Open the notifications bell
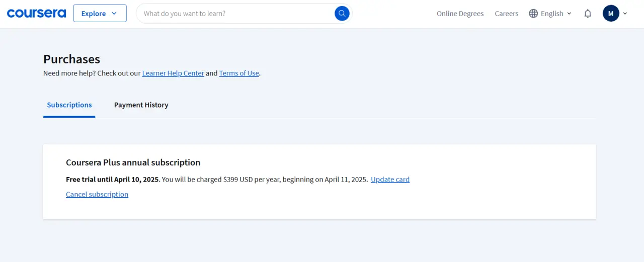644x262 pixels. coord(588,14)
